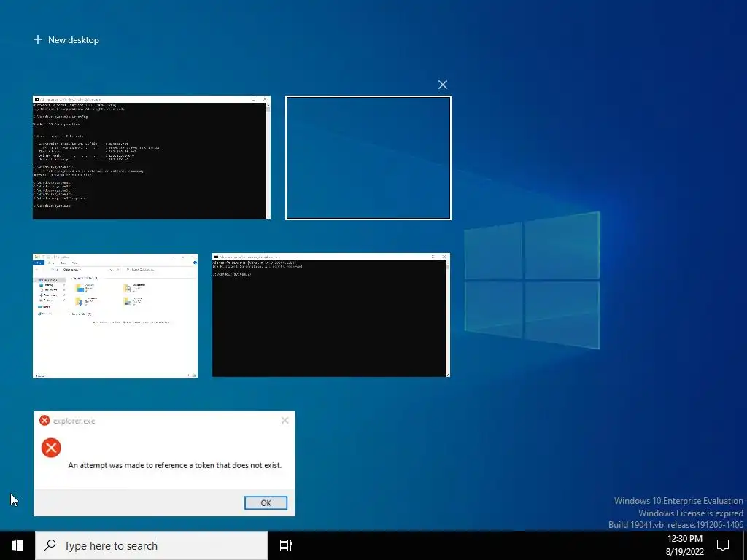The height and width of the screenshot is (560, 747).
Task: Open the notification Action Center icon
Action: point(723,545)
